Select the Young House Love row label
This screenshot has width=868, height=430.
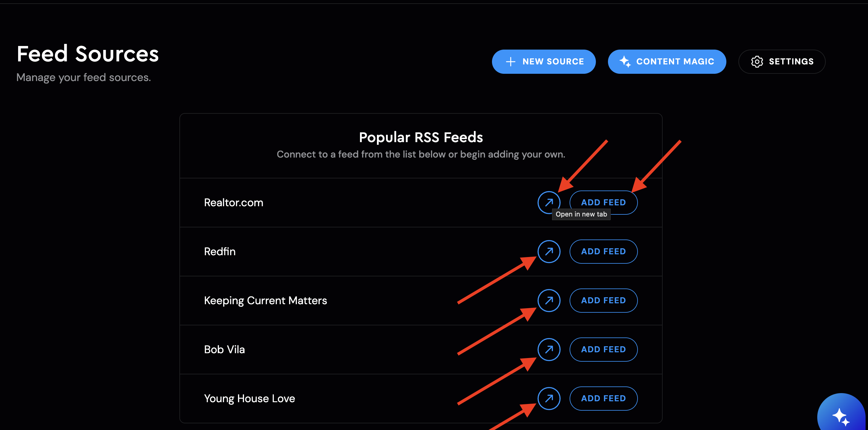coord(249,399)
